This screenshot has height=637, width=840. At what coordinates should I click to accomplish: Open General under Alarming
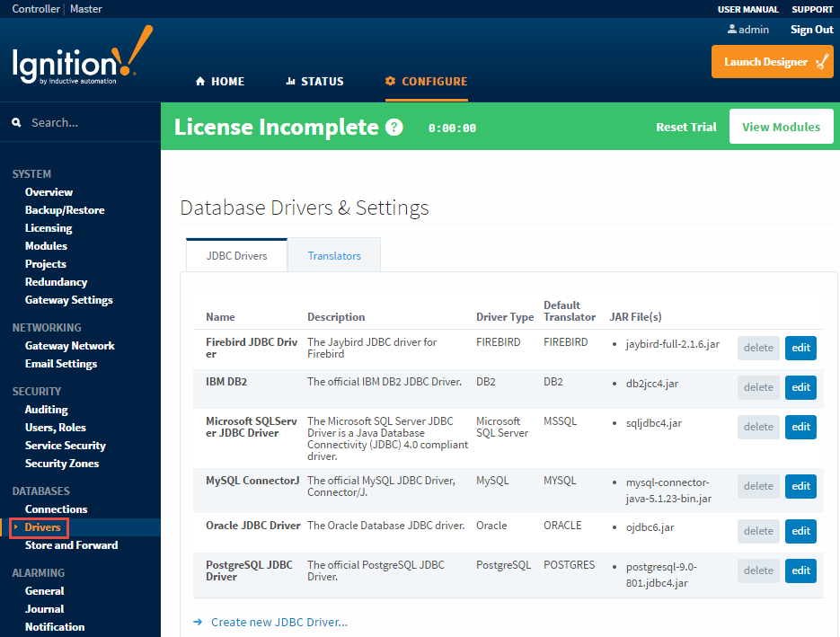point(44,591)
